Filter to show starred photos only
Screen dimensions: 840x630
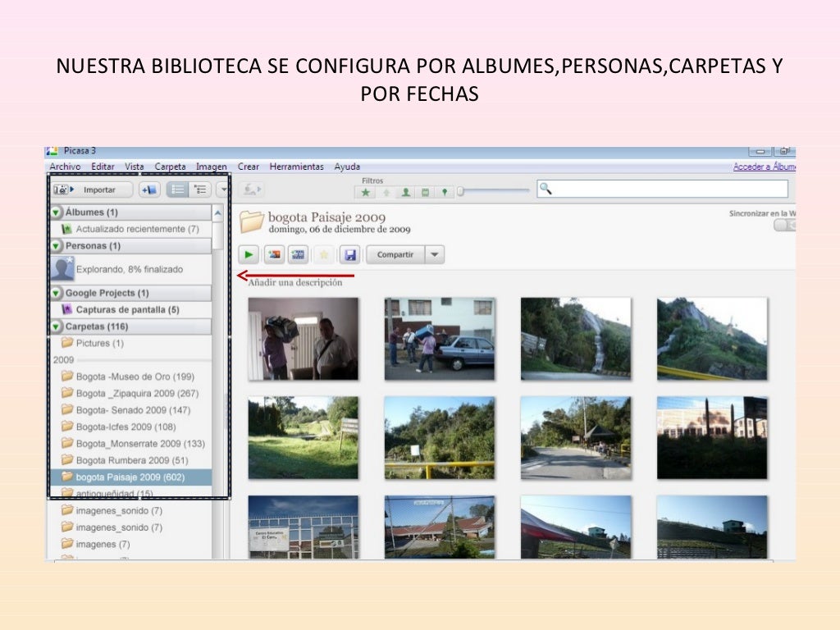click(x=365, y=192)
